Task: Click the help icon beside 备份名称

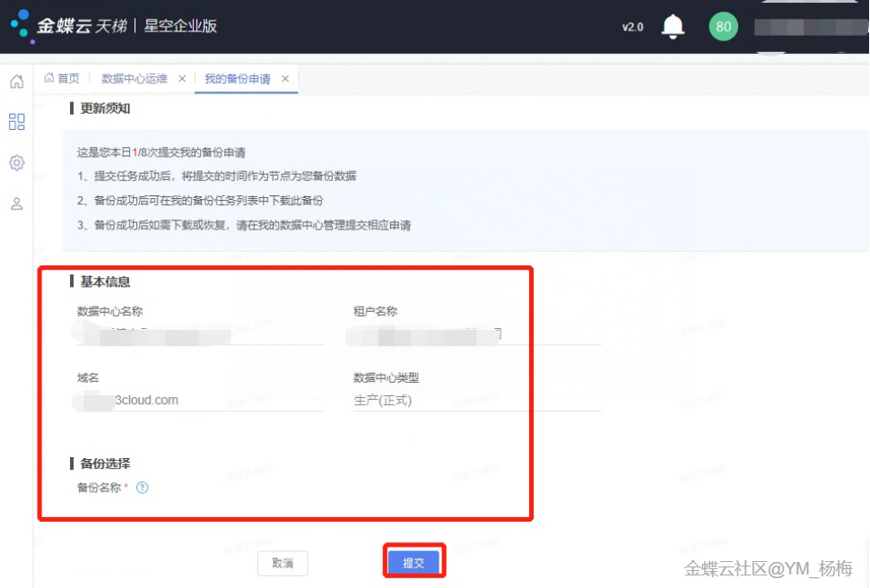Action: pyautogui.click(x=142, y=488)
